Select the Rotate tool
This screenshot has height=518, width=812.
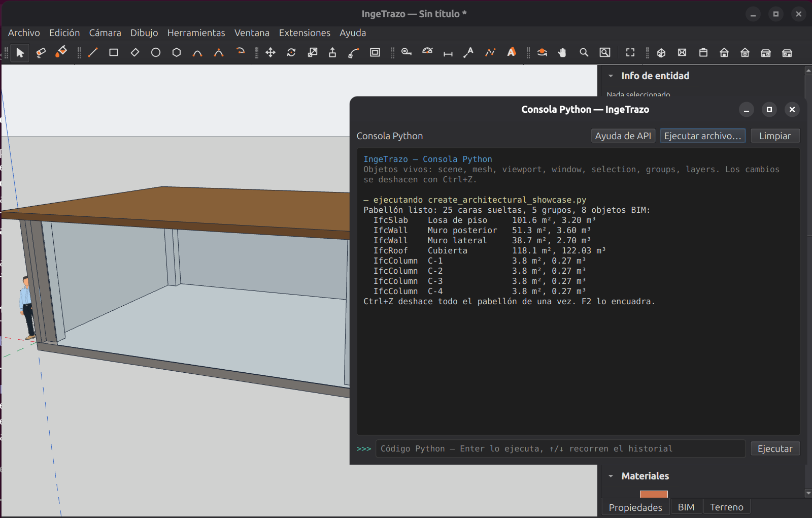click(x=291, y=53)
